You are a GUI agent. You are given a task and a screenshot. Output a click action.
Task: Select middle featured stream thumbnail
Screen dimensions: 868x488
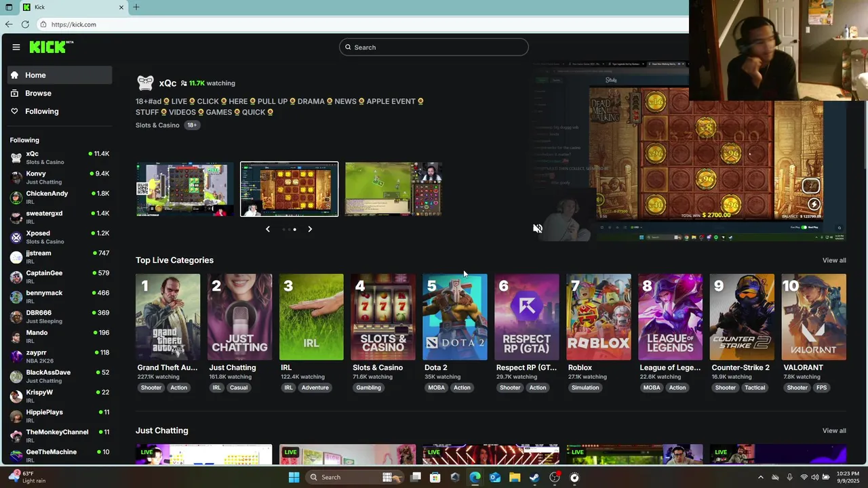point(289,189)
